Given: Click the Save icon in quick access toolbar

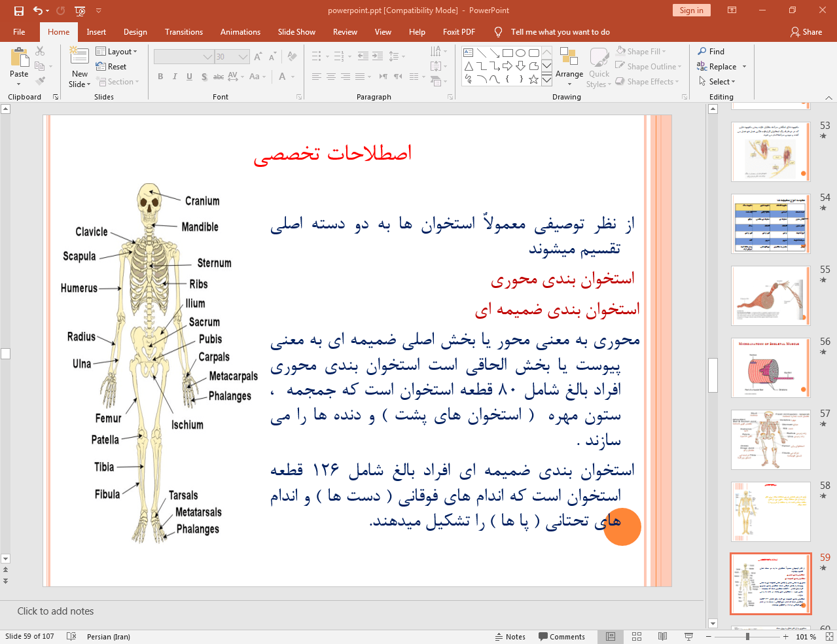Looking at the screenshot, I should click(19, 10).
